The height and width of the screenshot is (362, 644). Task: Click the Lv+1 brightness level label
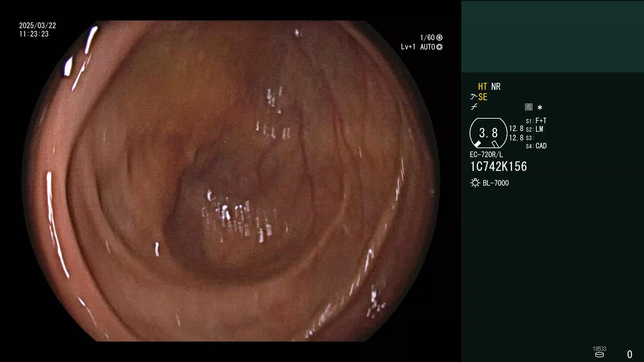[x=408, y=47]
